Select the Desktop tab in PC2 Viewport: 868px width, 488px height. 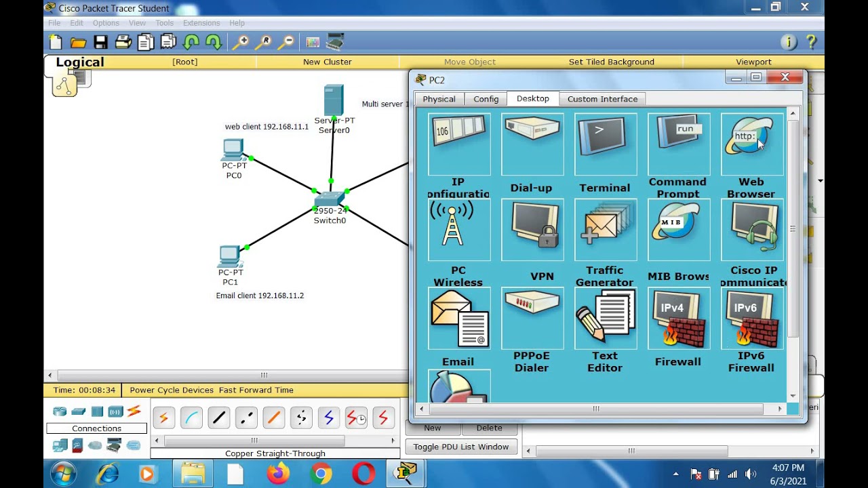pos(533,98)
